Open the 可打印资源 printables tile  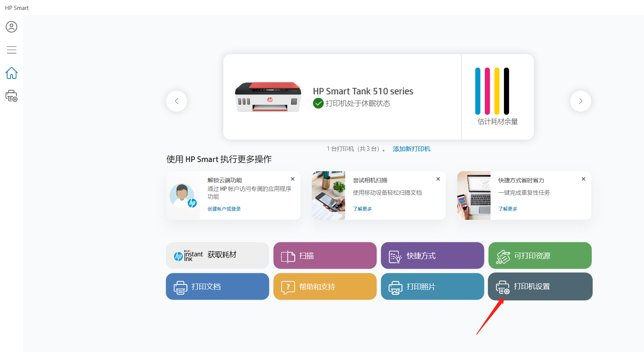540,255
